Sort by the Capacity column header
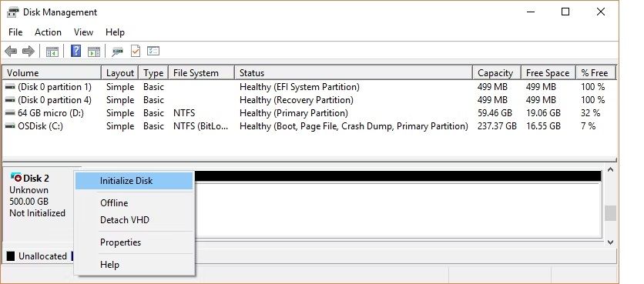The height and width of the screenshot is (284, 644). click(x=497, y=73)
